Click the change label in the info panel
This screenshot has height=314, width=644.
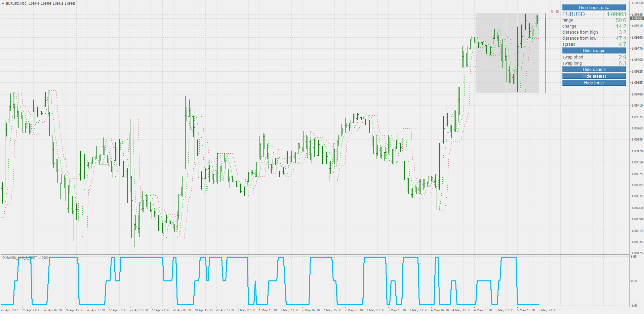(569, 26)
